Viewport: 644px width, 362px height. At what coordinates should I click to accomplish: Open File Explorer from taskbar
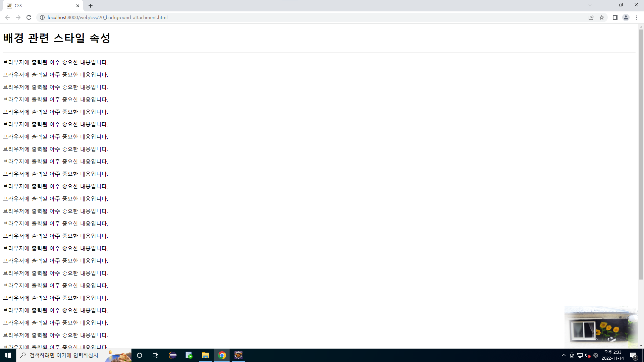coord(205,355)
